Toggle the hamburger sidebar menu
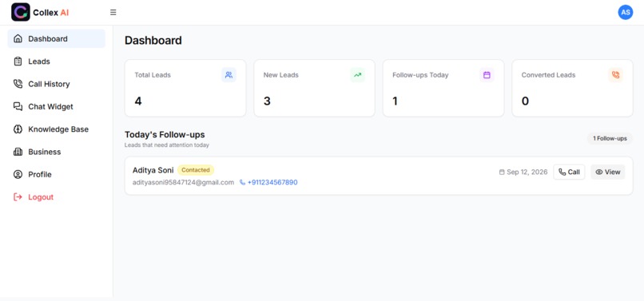Image resolution: width=644 pixels, height=301 pixels. tap(113, 12)
